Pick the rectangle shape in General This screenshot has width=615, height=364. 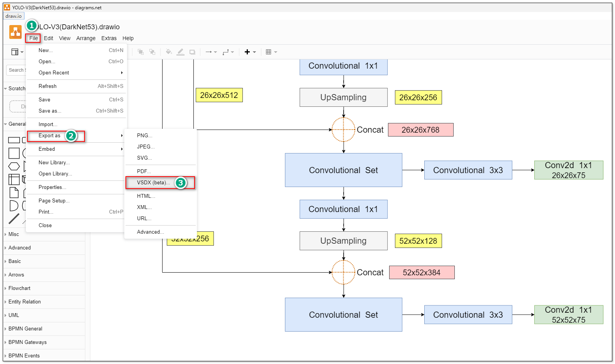(14, 140)
